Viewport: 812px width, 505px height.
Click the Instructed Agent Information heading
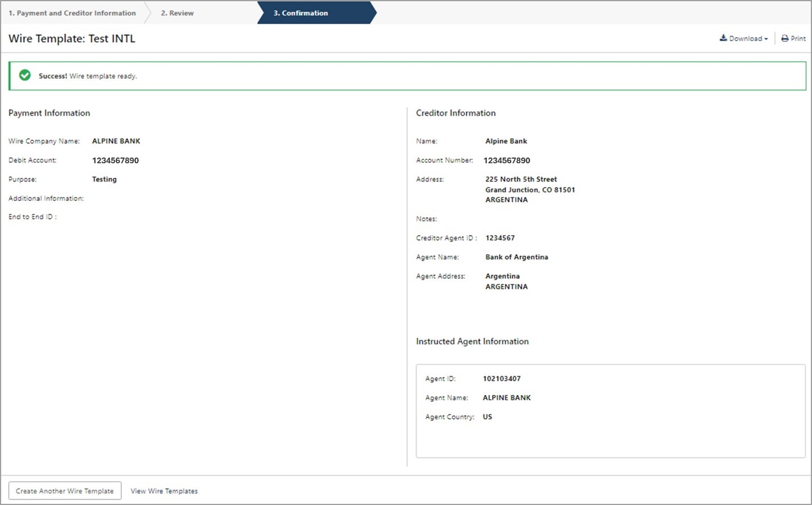coord(472,341)
